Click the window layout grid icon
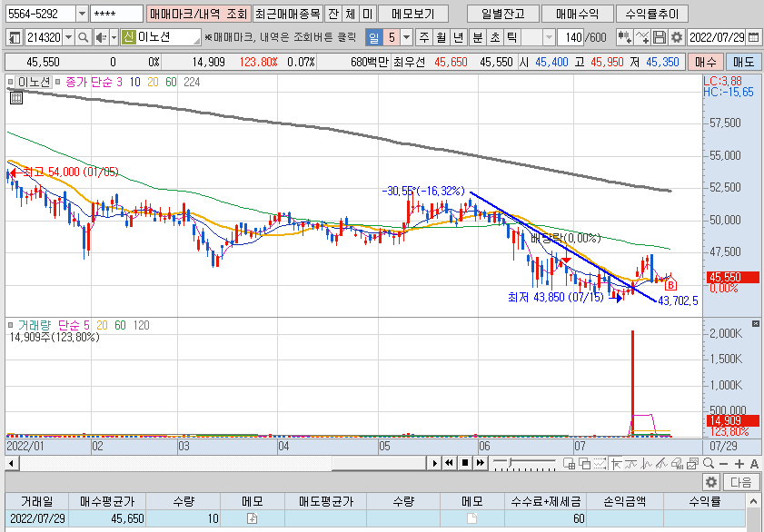The width and height of the screenshot is (764, 532). click(x=569, y=463)
